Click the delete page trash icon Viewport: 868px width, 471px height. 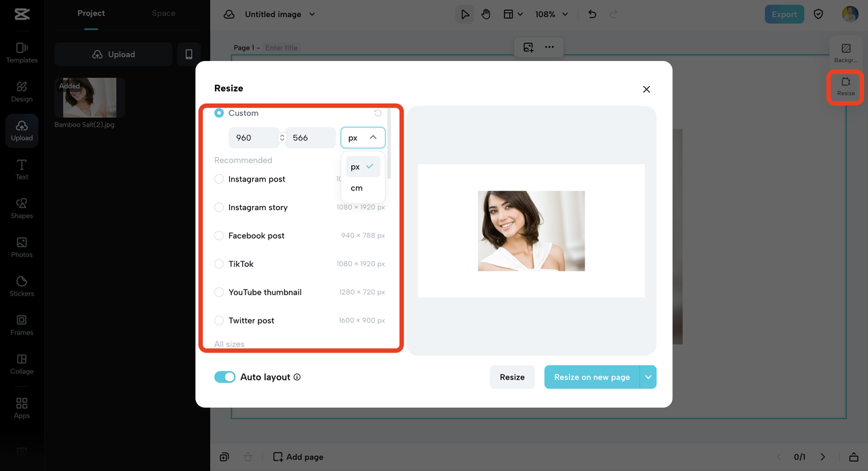click(248, 457)
